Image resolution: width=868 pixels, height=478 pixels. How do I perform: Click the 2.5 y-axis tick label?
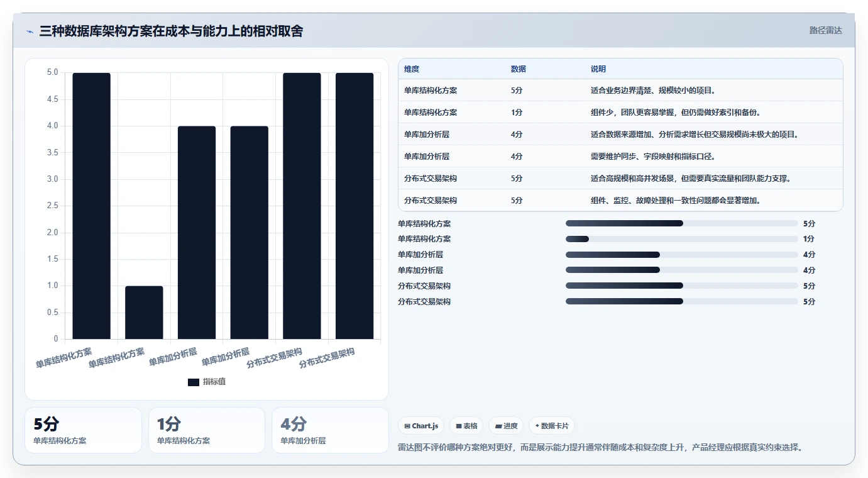(x=52, y=206)
